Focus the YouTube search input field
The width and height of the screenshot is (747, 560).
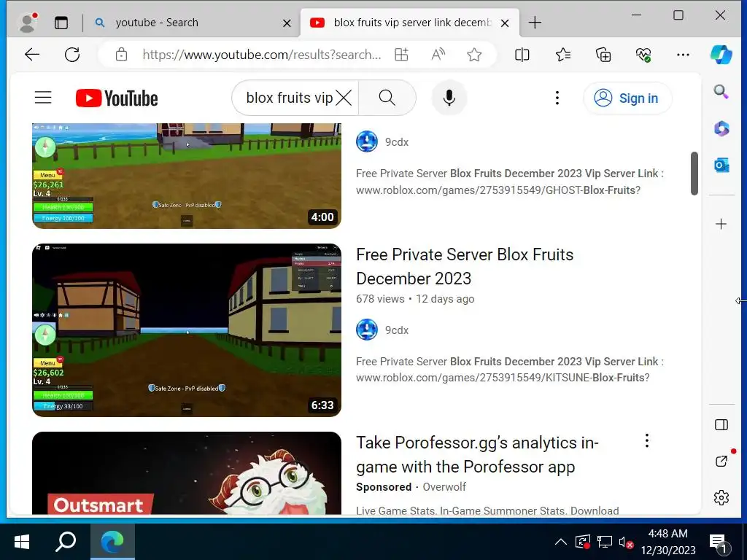click(x=290, y=98)
